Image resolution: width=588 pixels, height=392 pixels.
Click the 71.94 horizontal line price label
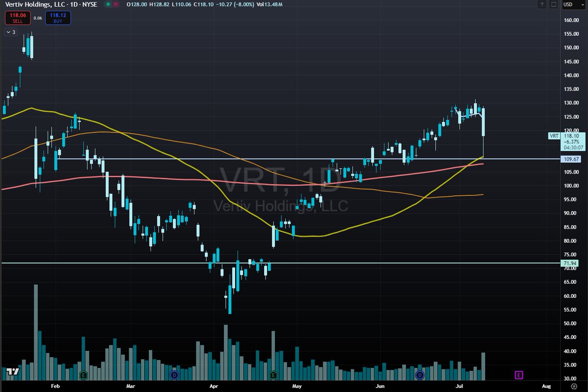(568, 263)
